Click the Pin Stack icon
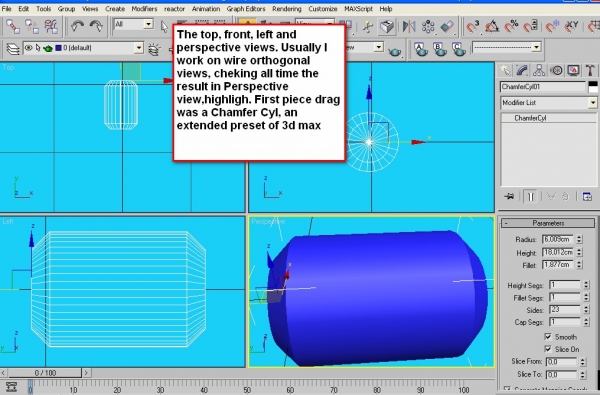Image resolution: width=600 pixels, height=395 pixels. pyautogui.click(x=509, y=196)
